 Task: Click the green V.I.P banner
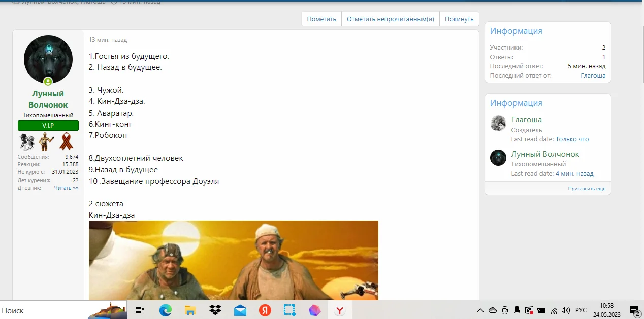(x=48, y=126)
